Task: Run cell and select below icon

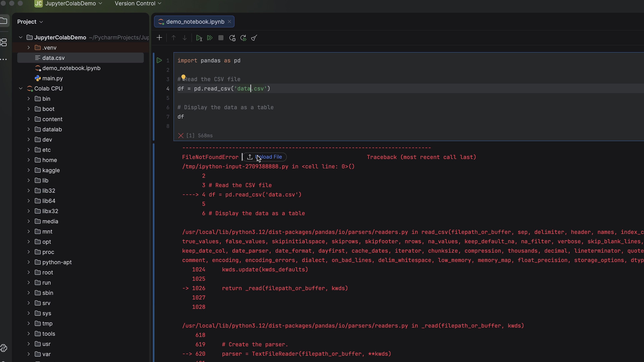Action: click(199, 38)
